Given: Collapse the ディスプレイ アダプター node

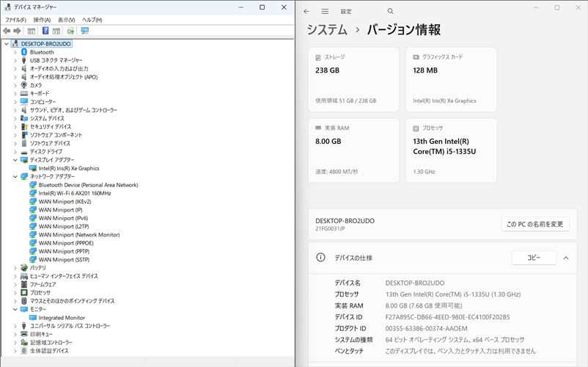Looking at the screenshot, I should click(x=15, y=160).
